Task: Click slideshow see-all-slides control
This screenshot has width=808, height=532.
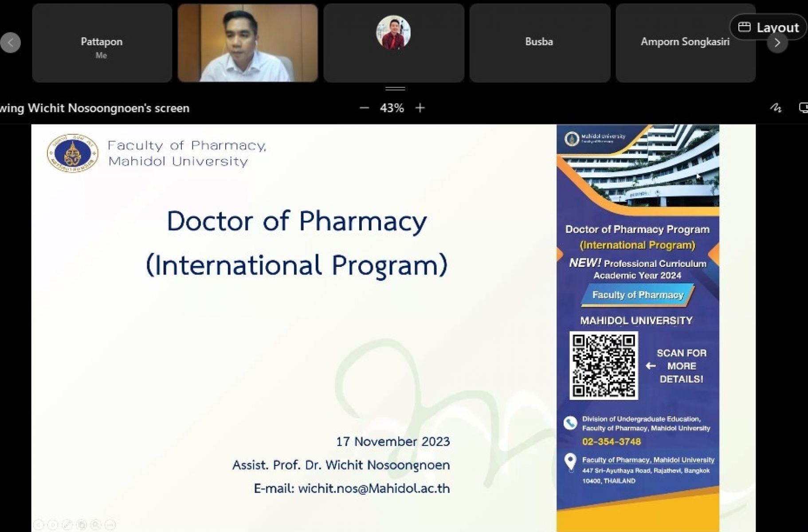Action: (x=82, y=525)
